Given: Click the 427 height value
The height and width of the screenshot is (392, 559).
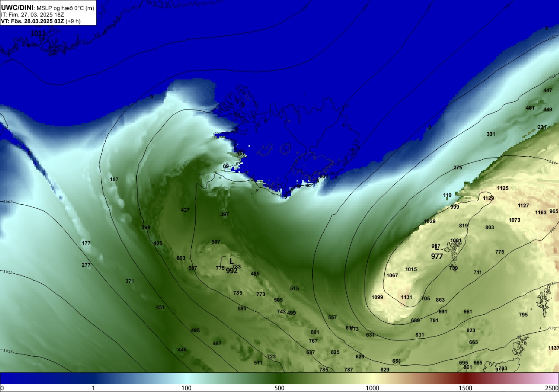Looking at the screenshot, I should tap(185, 210).
